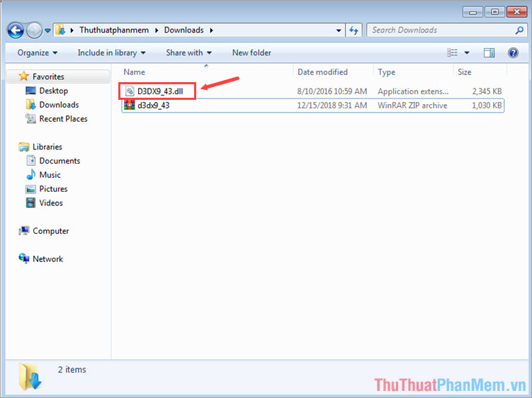Select the D3DX9_43.dll file name
This screenshot has width=532, height=398.
(160, 91)
